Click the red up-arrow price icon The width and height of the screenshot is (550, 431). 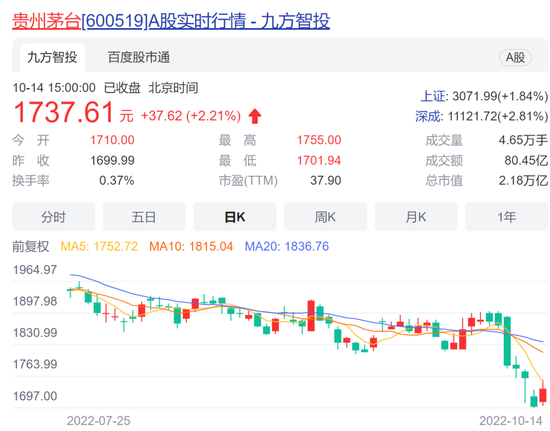255,116
